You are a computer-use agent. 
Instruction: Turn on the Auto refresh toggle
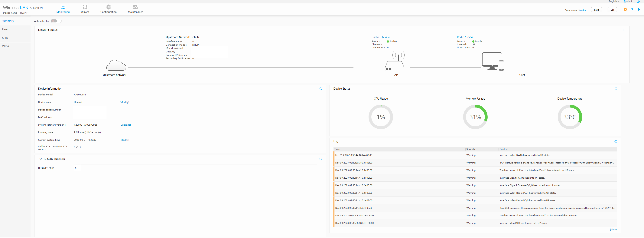[x=56, y=21]
